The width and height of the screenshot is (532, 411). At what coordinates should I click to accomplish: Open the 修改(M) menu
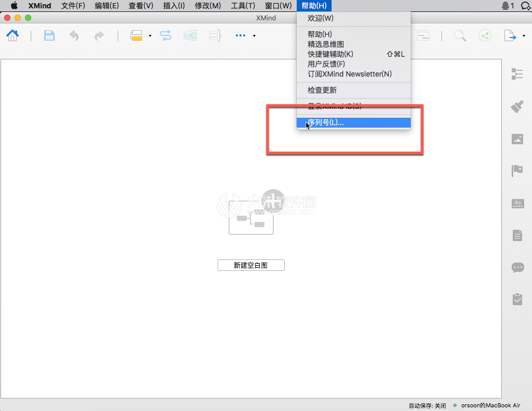pyautogui.click(x=208, y=6)
